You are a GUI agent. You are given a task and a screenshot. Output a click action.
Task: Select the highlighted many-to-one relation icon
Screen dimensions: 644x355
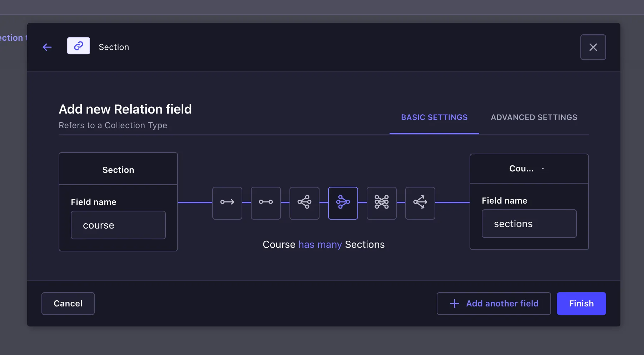click(343, 203)
